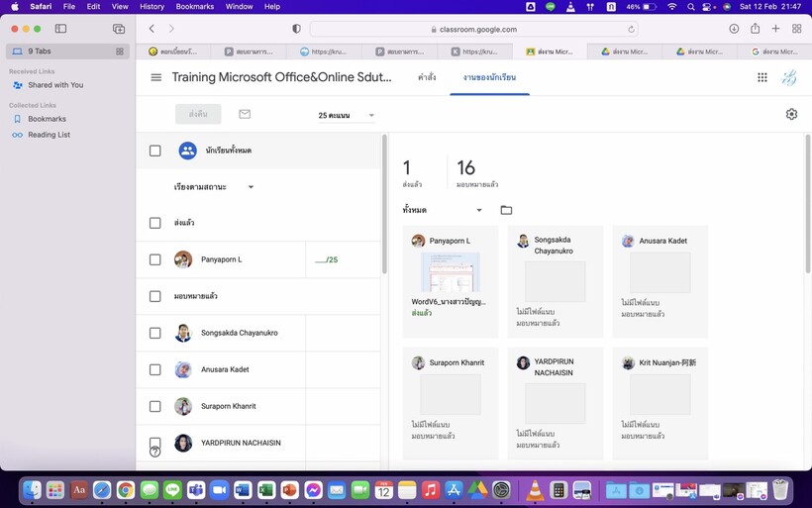Toggle the Safari sidebar
Screen dimensions: 812x508
(x=60, y=29)
